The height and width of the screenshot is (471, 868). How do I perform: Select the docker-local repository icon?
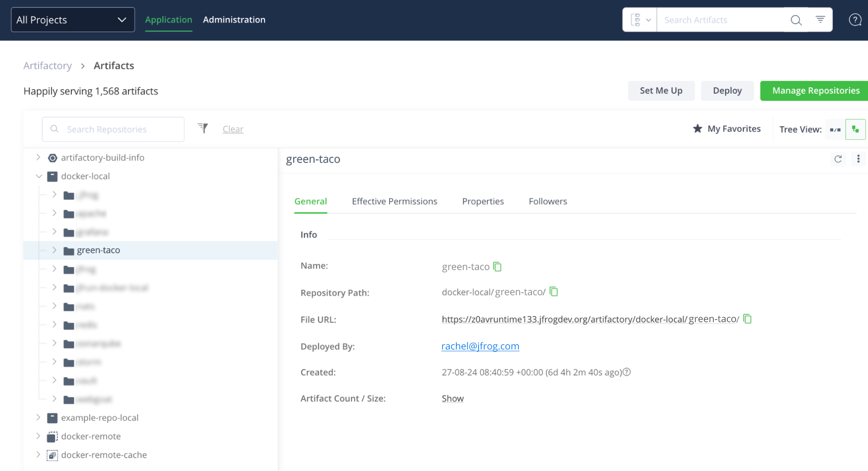coord(53,176)
